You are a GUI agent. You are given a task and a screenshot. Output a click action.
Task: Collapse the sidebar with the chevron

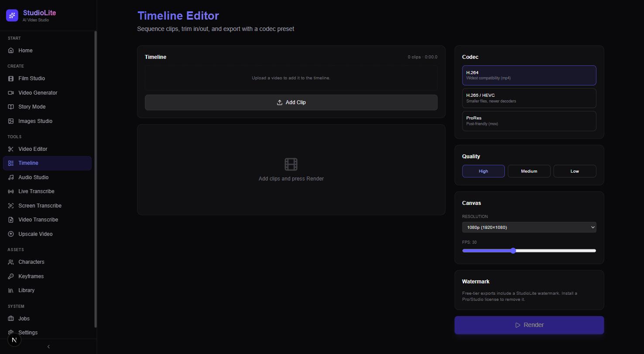pos(48,347)
